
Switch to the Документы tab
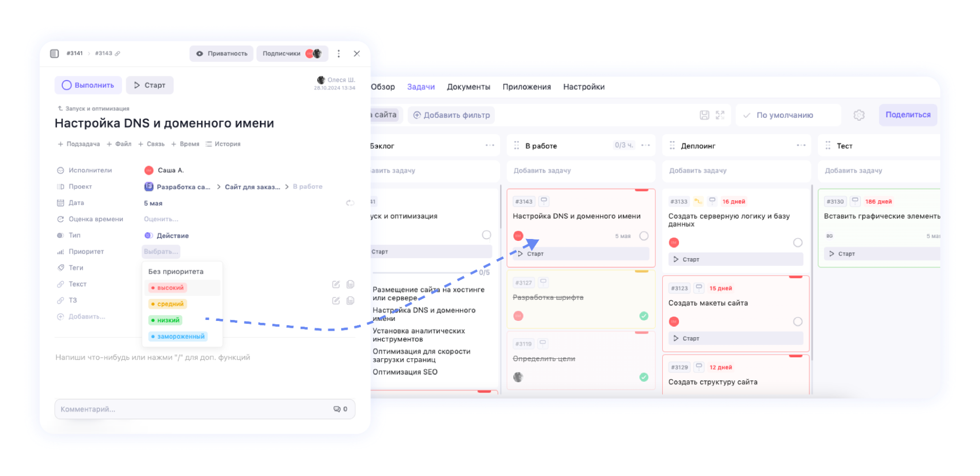pos(468,87)
